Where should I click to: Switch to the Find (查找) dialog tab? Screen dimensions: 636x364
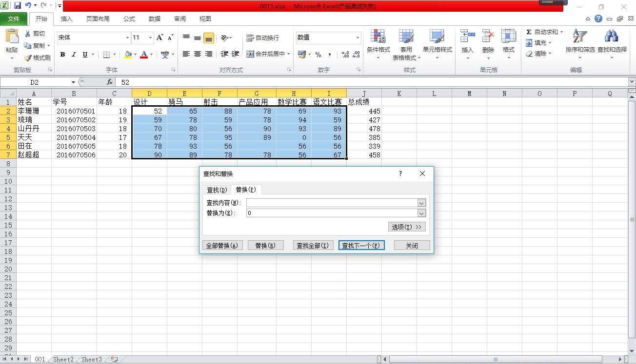(217, 190)
